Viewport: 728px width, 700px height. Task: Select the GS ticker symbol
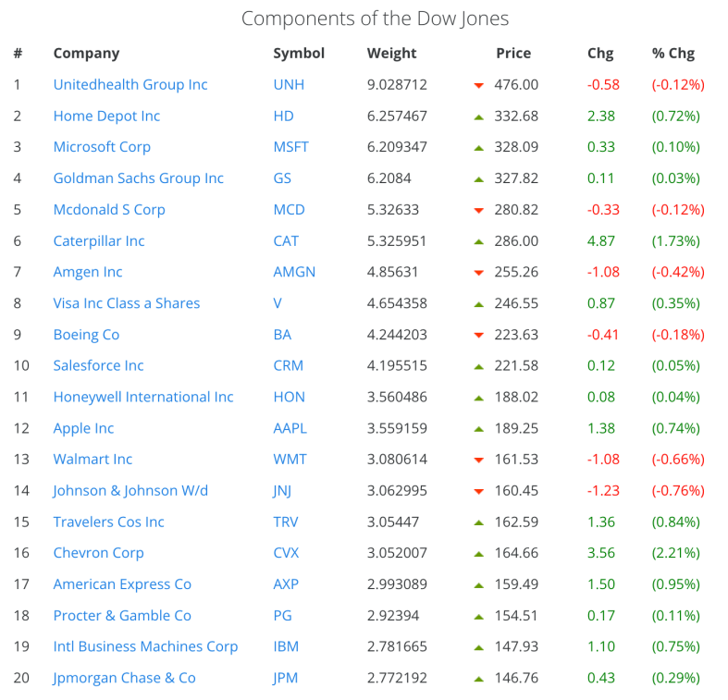(x=282, y=178)
